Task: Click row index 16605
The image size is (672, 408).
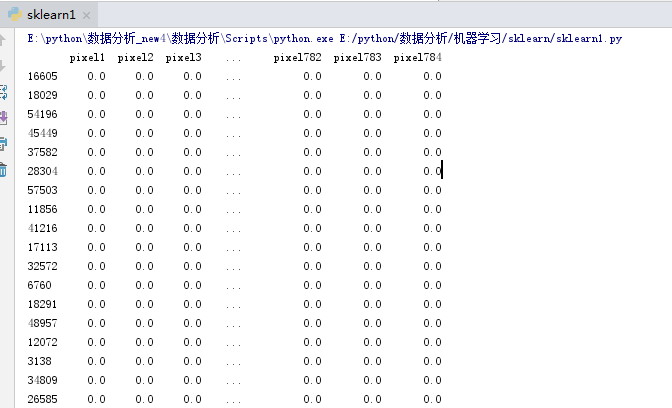Action: click(42, 76)
